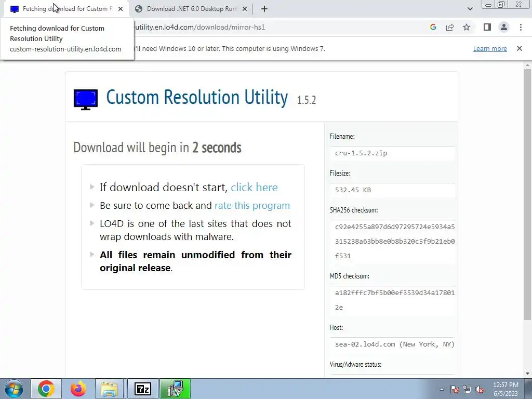Viewport: 532px width, 399px height.
Task: Follow the rate this program link
Action: click(x=252, y=206)
